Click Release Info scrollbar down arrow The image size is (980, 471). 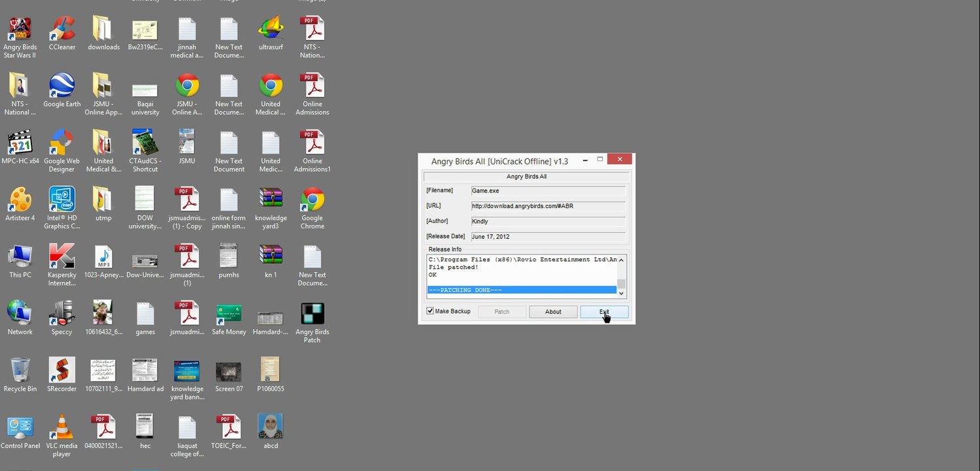point(622,293)
